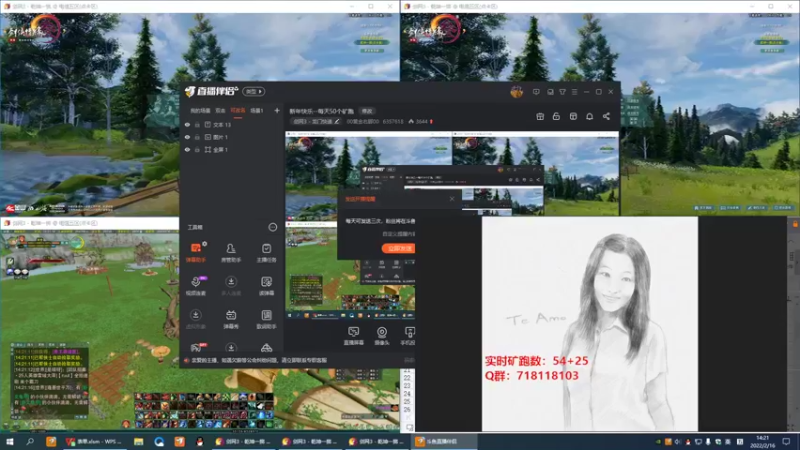Share the live room via share icon
The width and height of the screenshot is (800, 450).
tap(606, 116)
